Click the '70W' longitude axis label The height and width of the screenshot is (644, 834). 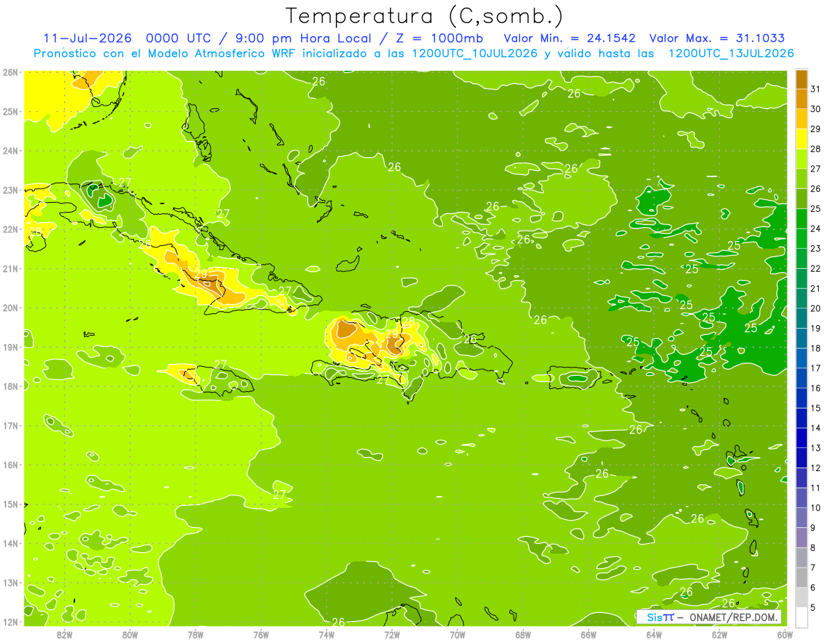[x=457, y=634]
